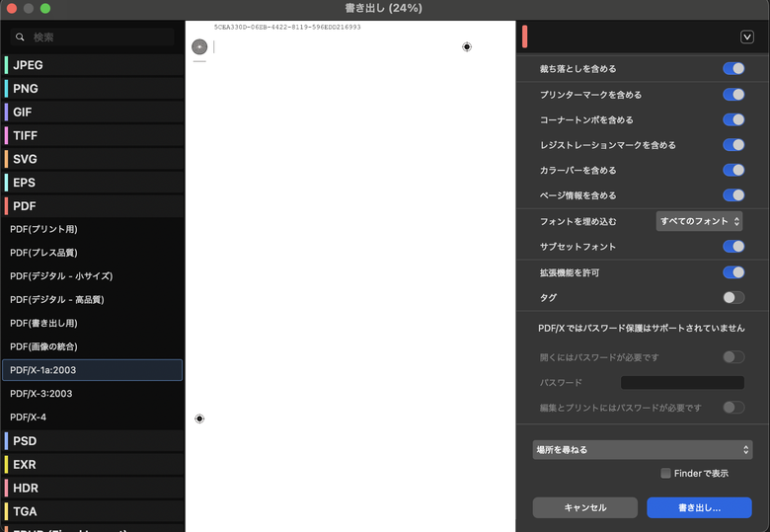Toggle プリンターマークを含める switch

click(733, 95)
